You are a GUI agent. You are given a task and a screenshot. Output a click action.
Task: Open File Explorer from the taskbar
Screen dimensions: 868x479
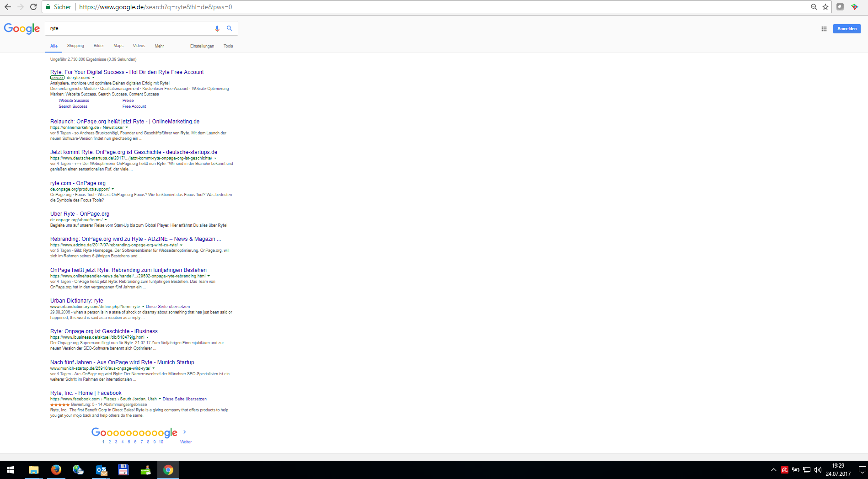tap(34, 470)
